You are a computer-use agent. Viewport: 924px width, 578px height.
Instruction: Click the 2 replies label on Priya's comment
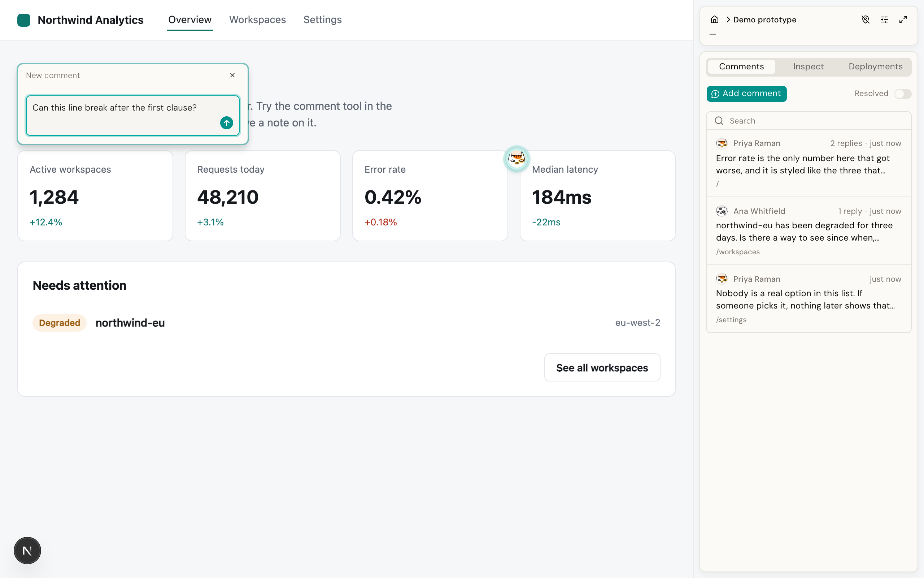coord(846,143)
